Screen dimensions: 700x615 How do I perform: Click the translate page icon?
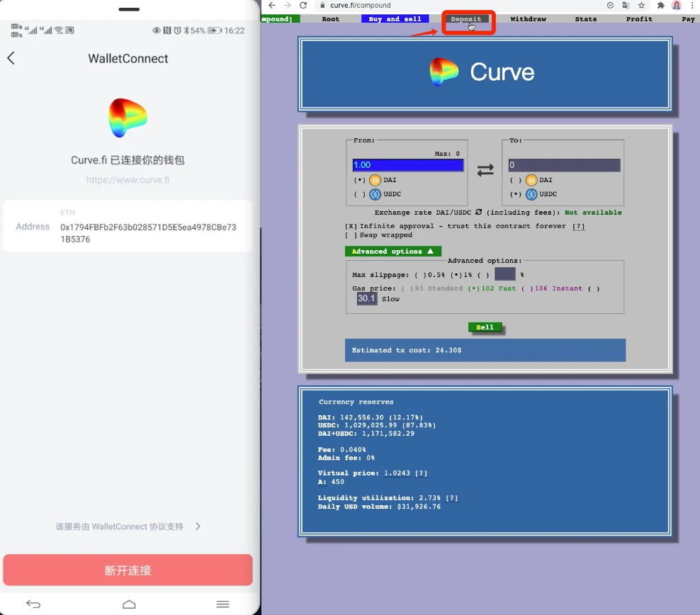(626, 6)
